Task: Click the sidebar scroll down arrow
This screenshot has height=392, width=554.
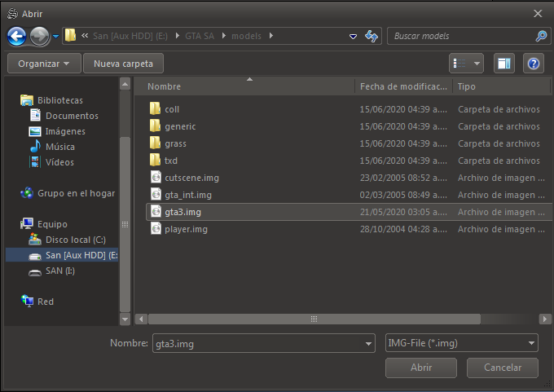Action: (x=125, y=319)
